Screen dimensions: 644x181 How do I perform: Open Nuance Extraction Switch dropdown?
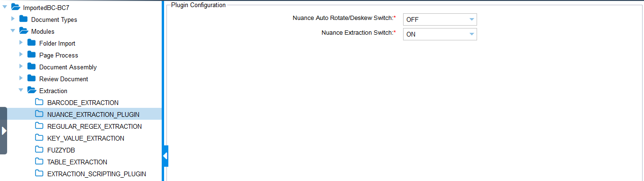440,34
